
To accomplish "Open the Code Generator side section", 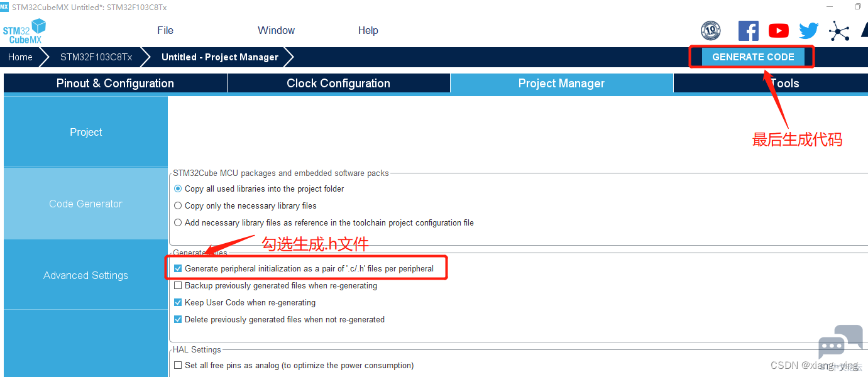I will coord(85,204).
